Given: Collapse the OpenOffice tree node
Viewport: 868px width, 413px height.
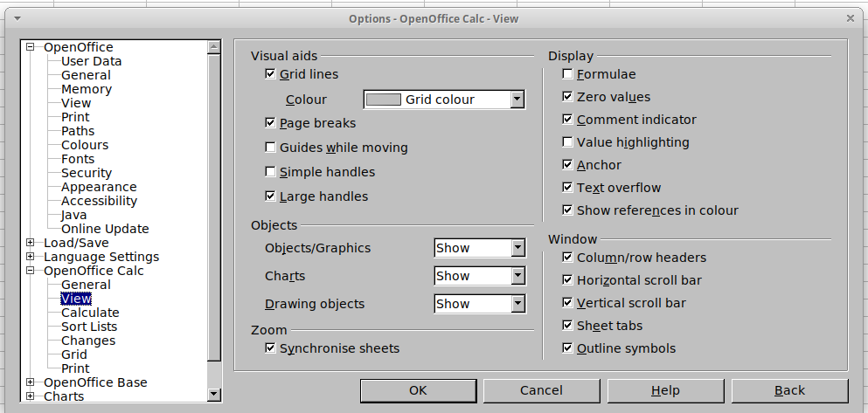Looking at the screenshot, I should [31, 47].
